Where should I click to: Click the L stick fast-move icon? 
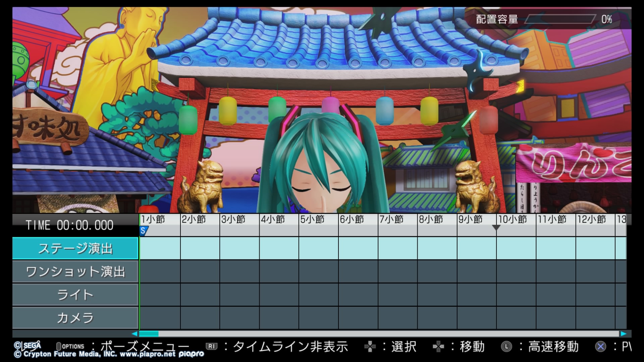(x=506, y=347)
